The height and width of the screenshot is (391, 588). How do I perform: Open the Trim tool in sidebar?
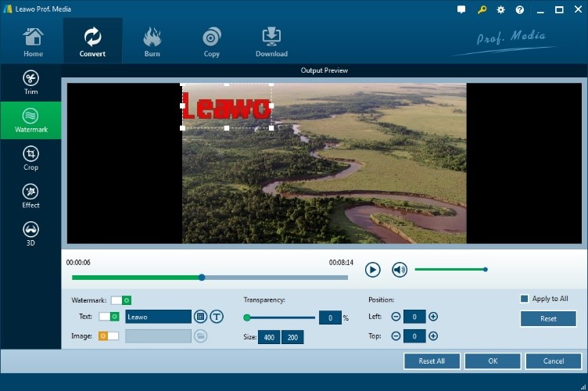tap(30, 82)
